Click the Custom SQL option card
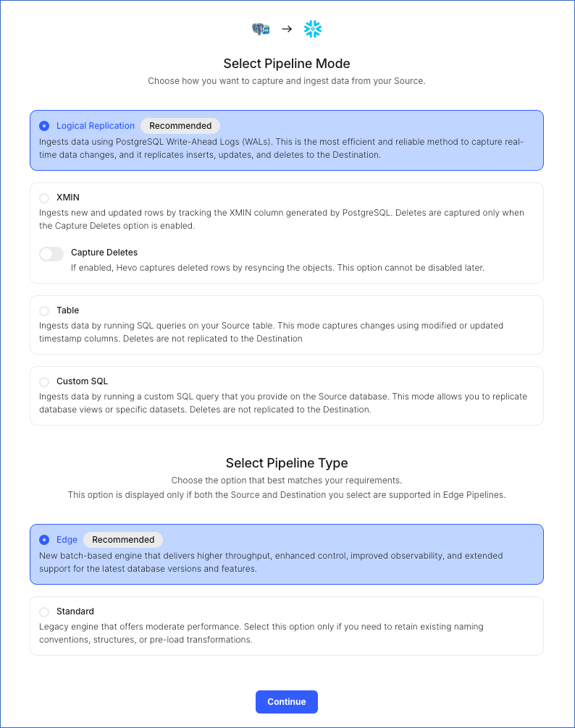This screenshot has height=728, width=575. pyautogui.click(x=287, y=396)
